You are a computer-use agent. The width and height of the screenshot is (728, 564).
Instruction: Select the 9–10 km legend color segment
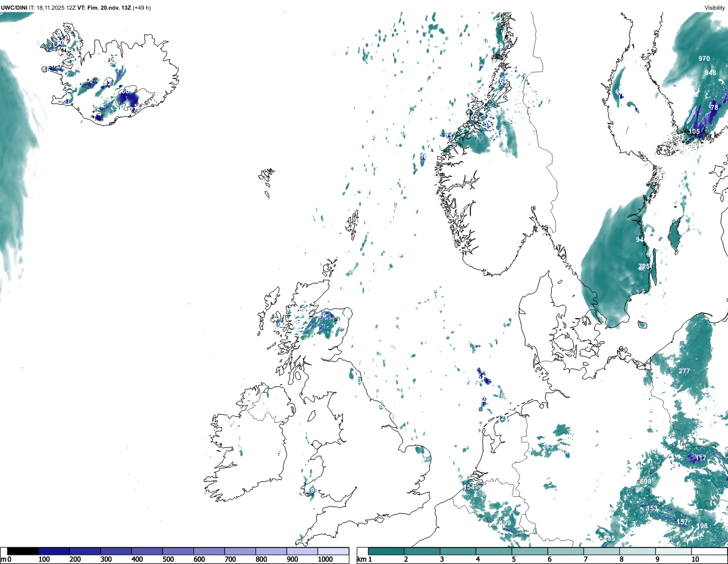point(673,551)
